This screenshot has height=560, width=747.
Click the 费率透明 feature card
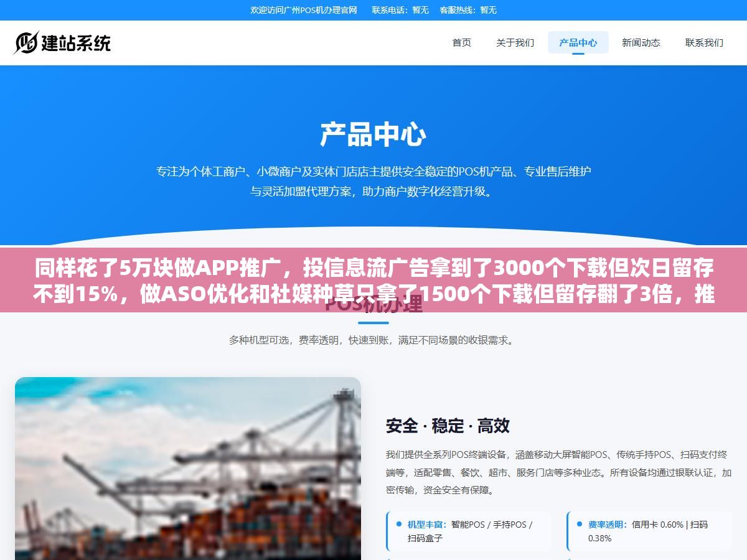[x=649, y=531]
